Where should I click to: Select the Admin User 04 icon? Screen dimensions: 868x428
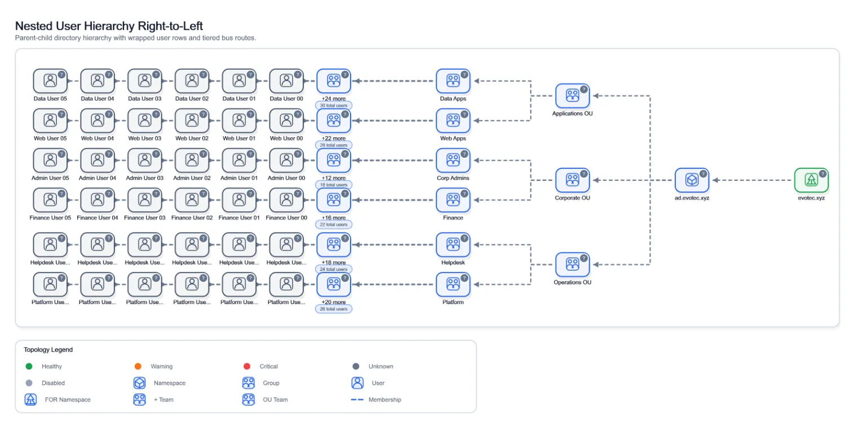[x=98, y=160]
